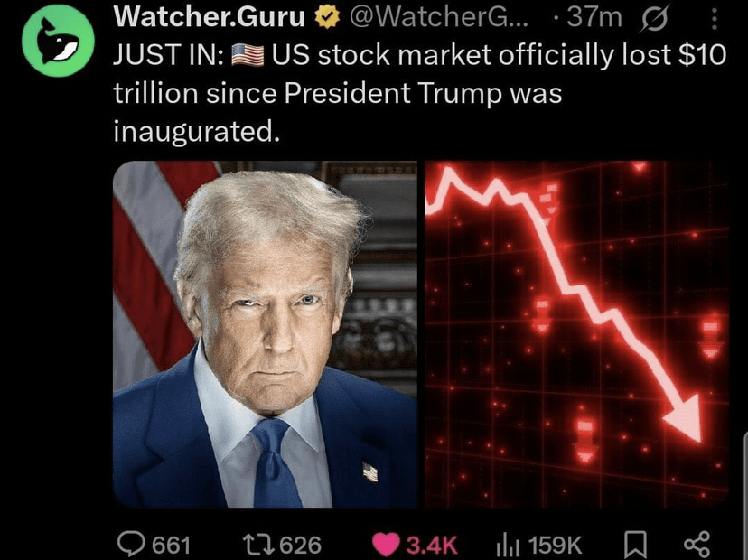Viewport: 748px width, 560px height.
Task: Click the repost arrows icon
Action: (258, 545)
